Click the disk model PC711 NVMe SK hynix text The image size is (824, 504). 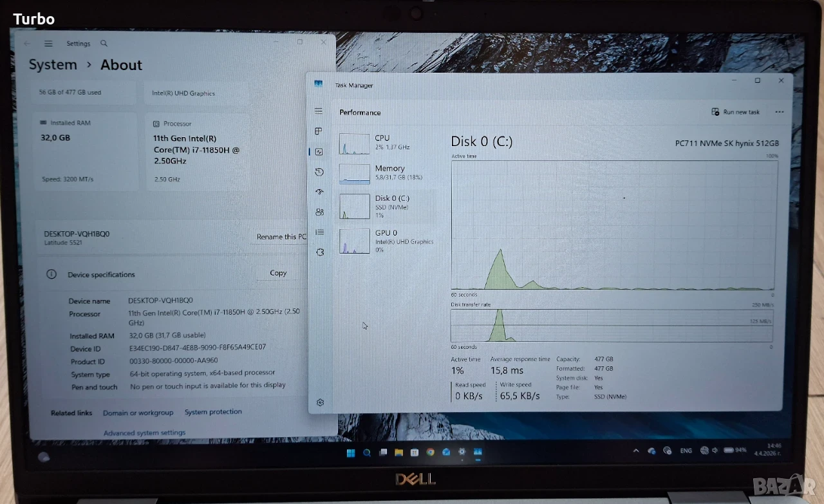(727, 143)
